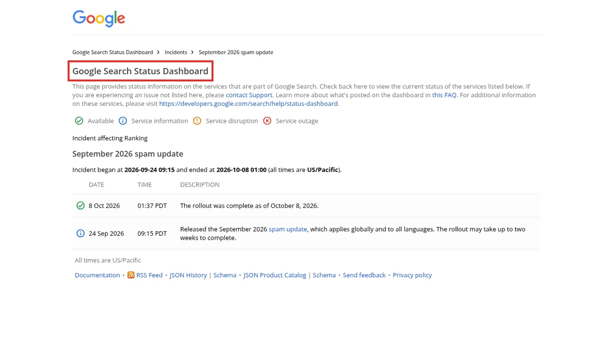Open the Documentation footer link
The width and height of the screenshot is (614, 364).
click(x=97, y=275)
